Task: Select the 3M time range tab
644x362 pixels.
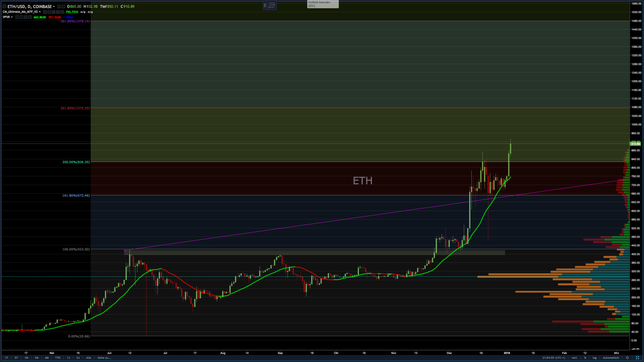Action: click(36, 358)
